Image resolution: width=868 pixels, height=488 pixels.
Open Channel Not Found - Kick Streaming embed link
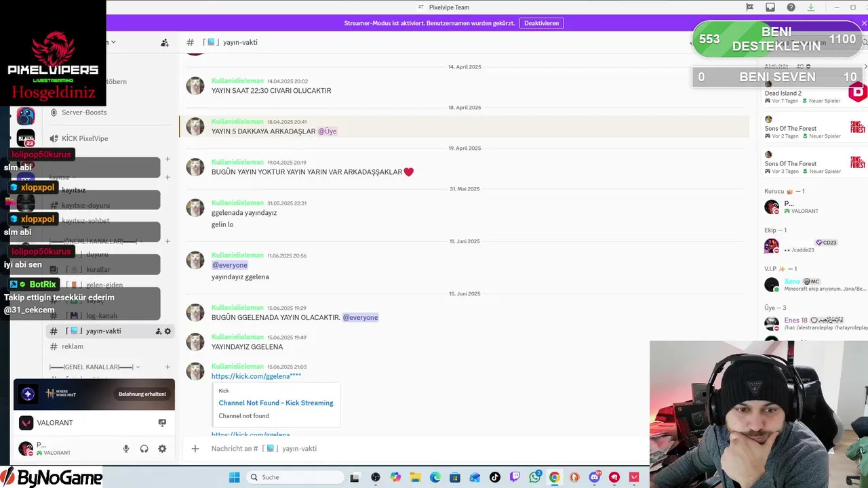pos(276,403)
